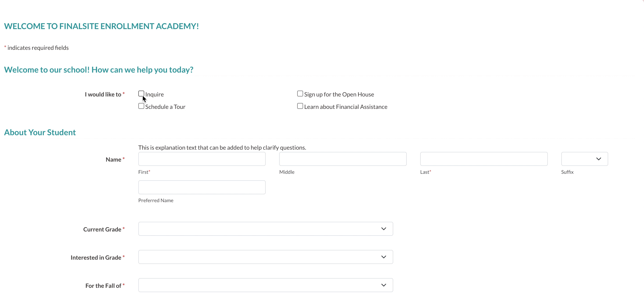The width and height of the screenshot is (644, 293).
Task: Click the Middle name input field
Action: [x=343, y=159]
